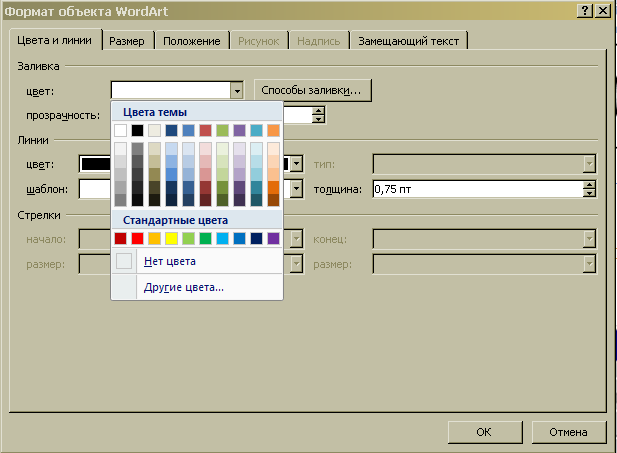
Task: Collapse the fill color dropdown arrow
Action: 237,91
